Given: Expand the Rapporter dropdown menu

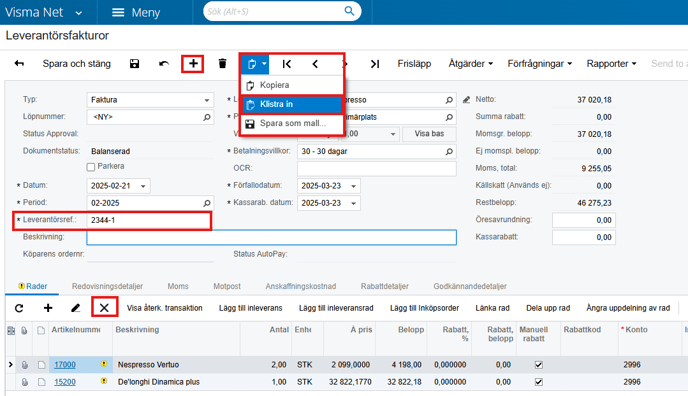Looking at the screenshot, I should [x=611, y=64].
